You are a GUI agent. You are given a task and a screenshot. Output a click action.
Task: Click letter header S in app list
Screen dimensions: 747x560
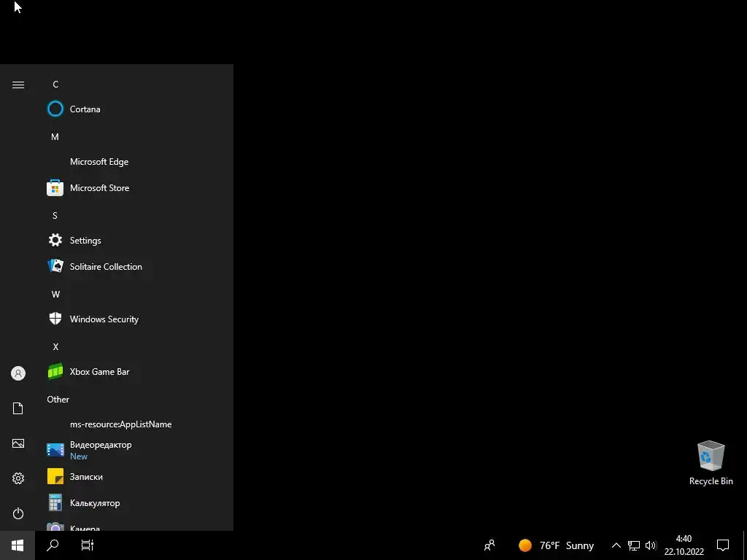55,216
